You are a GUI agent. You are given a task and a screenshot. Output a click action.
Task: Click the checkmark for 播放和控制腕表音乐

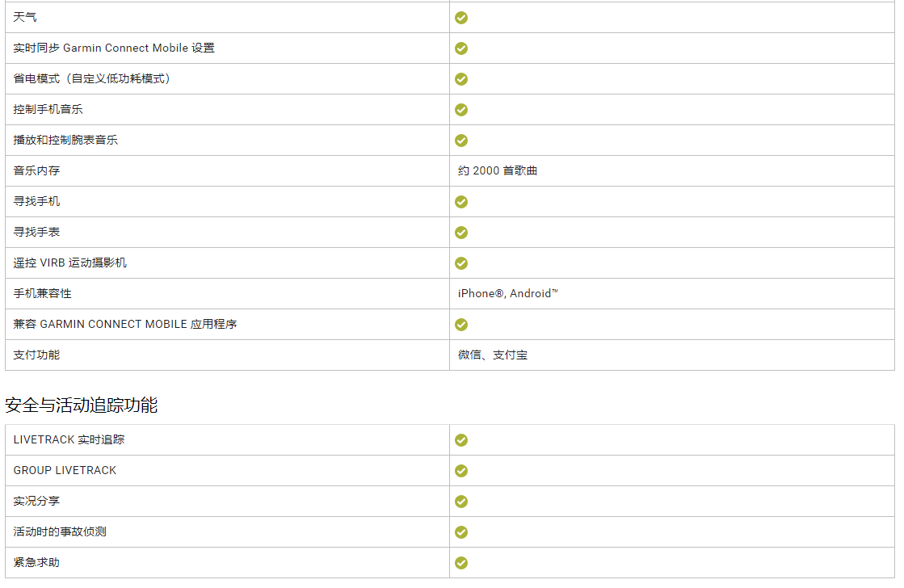(461, 141)
